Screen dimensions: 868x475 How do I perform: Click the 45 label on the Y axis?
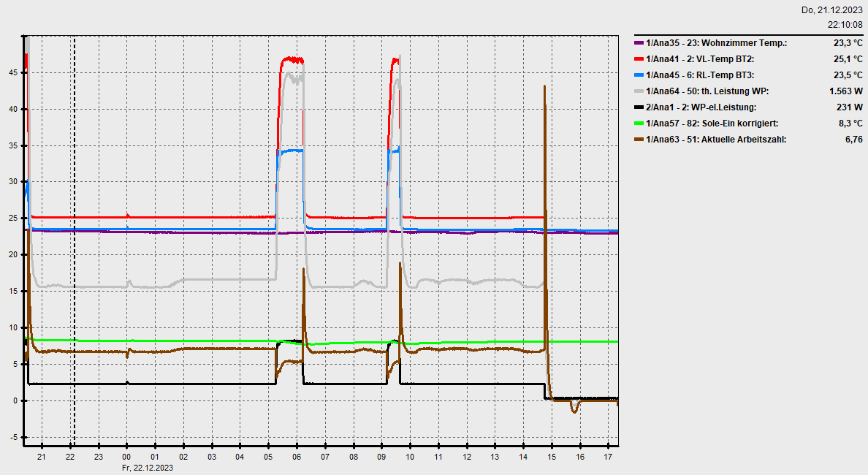point(13,72)
